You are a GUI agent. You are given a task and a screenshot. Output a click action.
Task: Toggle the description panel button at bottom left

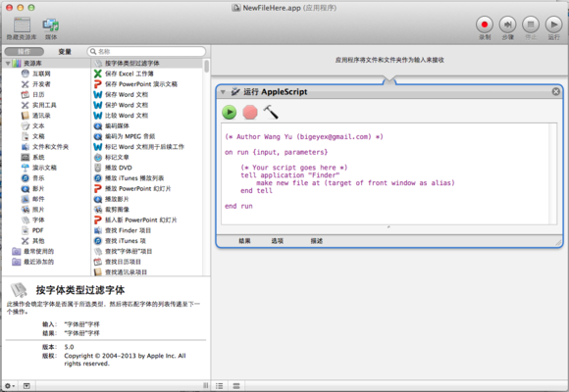(x=26, y=386)
